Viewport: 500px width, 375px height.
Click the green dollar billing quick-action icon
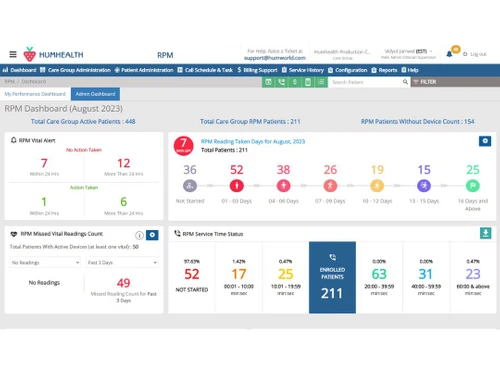tap(295, 82)
